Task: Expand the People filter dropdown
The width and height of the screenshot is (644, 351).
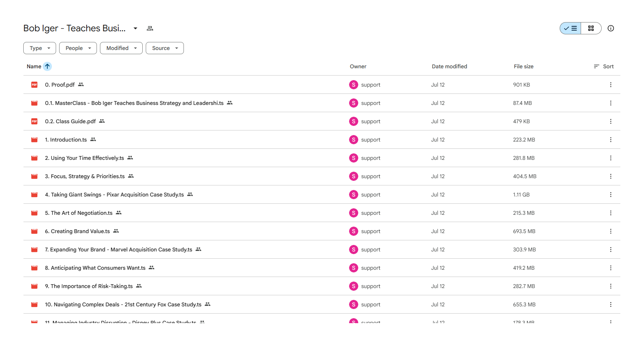Action: tap(78, 48)
